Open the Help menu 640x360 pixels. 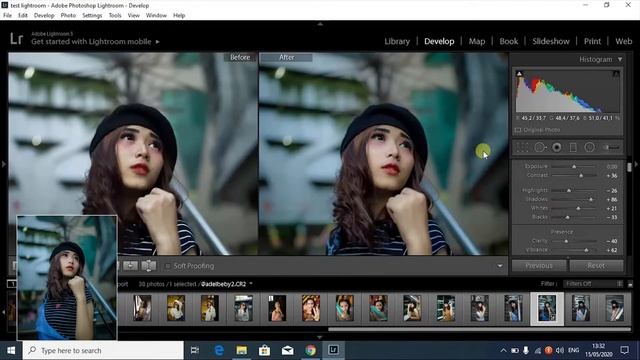pyautogui.click(x=179, y=16)
